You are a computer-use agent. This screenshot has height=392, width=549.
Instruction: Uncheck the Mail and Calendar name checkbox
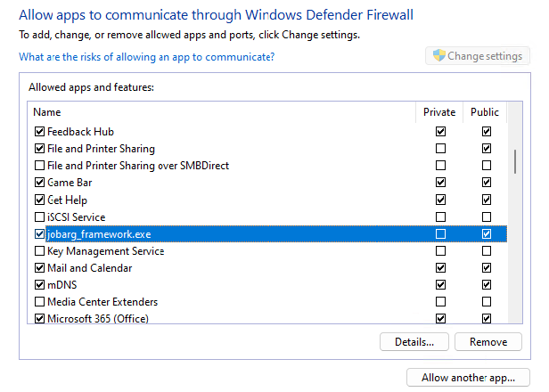[39, 268]
